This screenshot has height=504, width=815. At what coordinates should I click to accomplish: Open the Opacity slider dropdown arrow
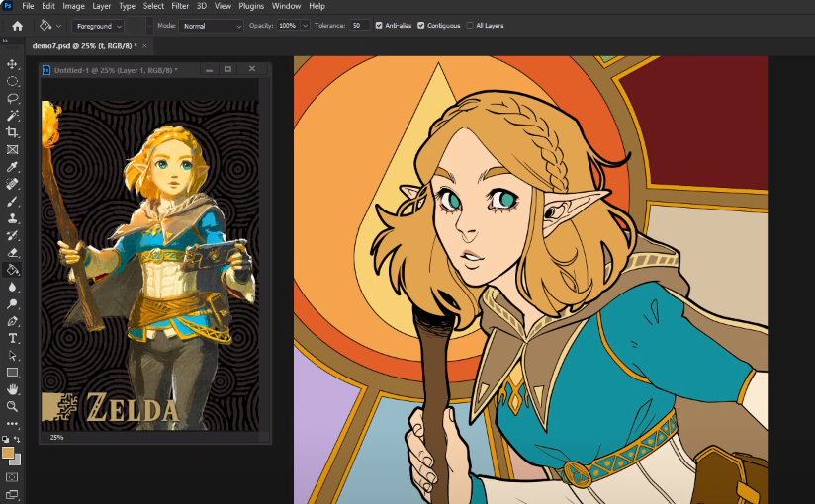(305, 26)
